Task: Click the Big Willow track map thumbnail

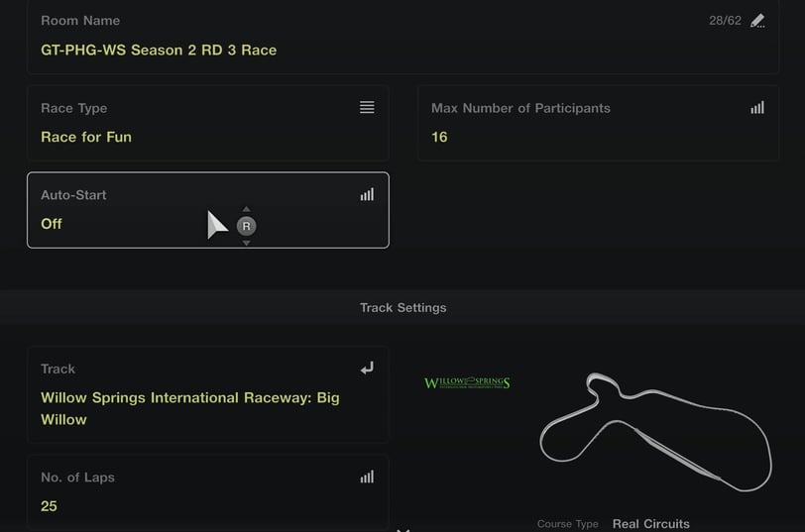Action: 655,432
